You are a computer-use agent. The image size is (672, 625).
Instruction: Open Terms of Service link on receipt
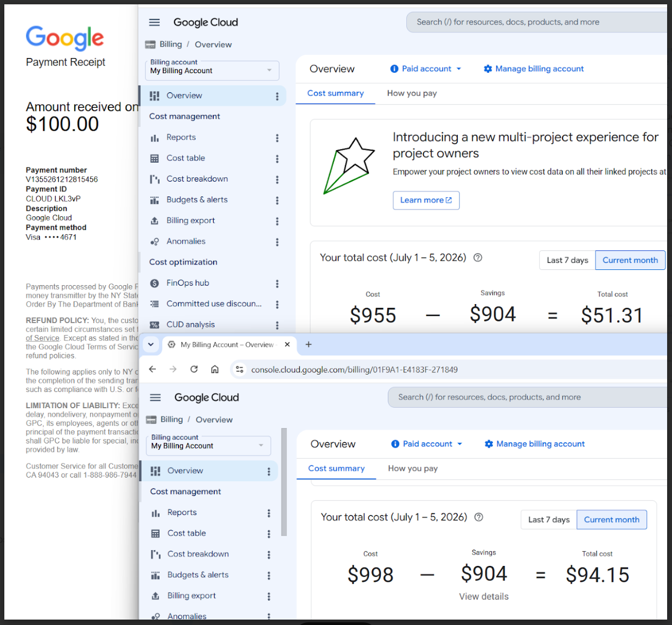coord(42,338)
